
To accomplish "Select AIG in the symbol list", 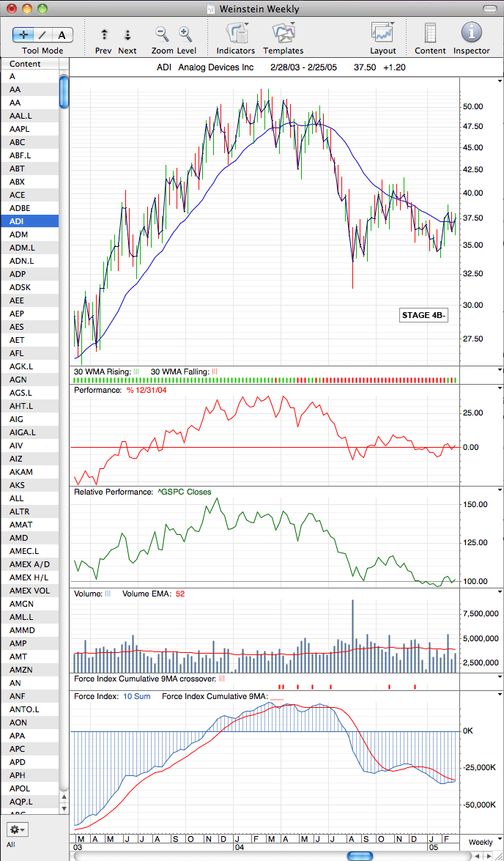I will point(29,419).
